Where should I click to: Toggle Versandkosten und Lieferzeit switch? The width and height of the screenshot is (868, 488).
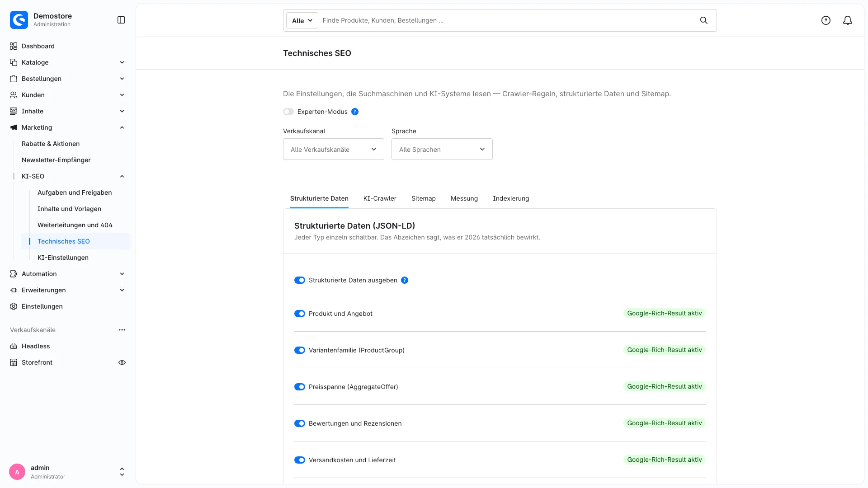[300, 460]
